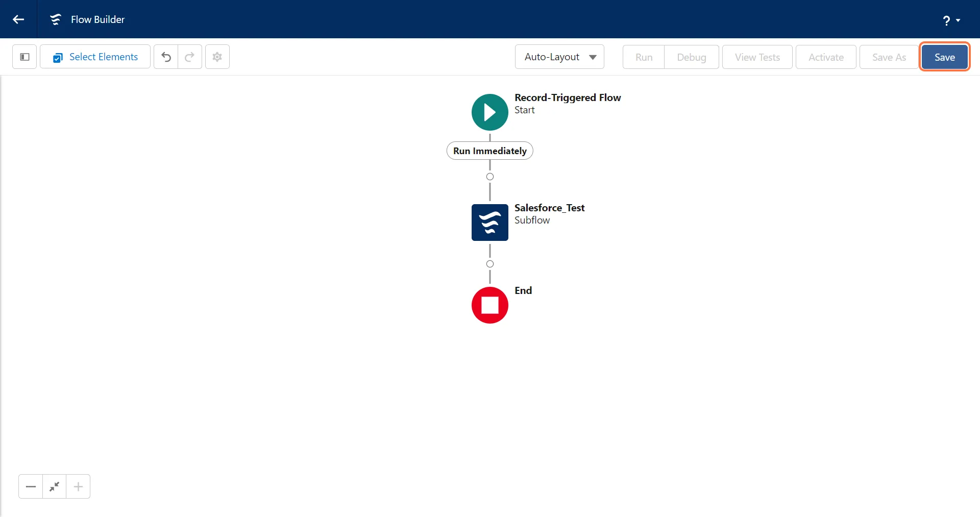Viewport: 980px width, 517px height.
Task: Save the flow
Action: click(944, 57)
